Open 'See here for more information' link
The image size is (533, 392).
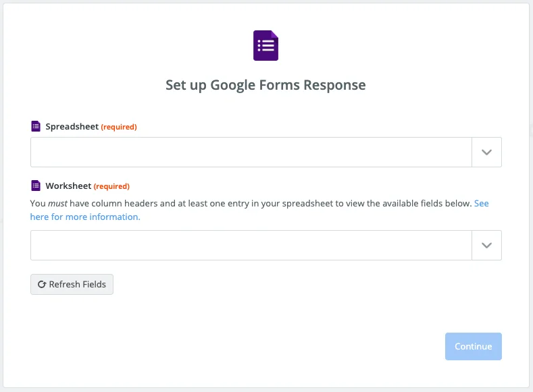click(x=85, y=217)
